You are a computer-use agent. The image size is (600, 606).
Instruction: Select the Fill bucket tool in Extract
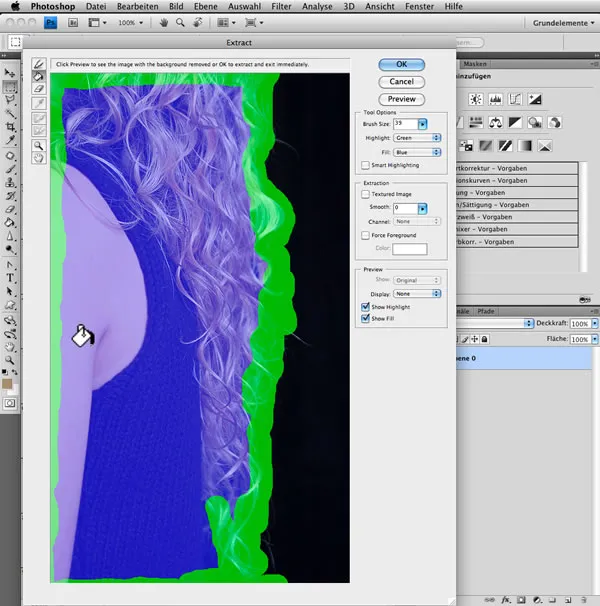coord(39,76)
